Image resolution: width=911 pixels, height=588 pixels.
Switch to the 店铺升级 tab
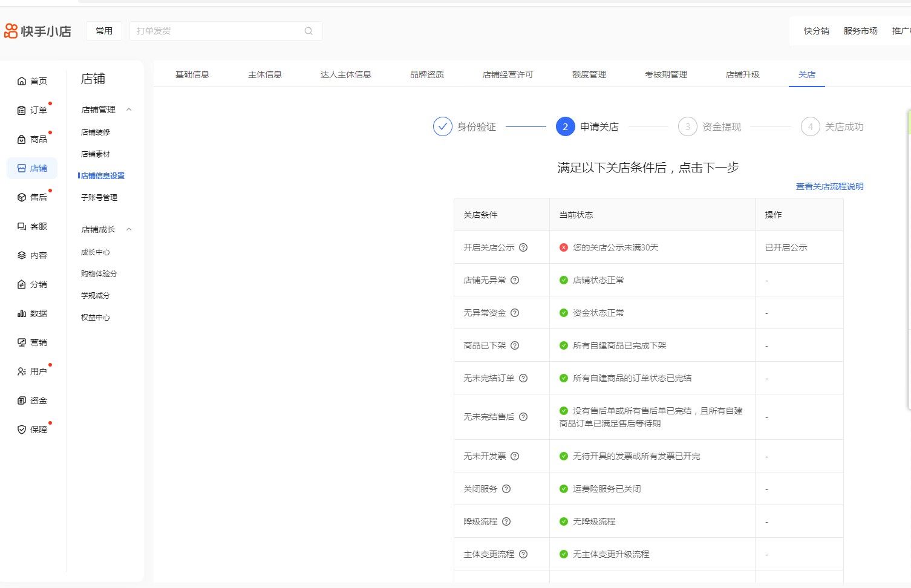click(742, 74)
